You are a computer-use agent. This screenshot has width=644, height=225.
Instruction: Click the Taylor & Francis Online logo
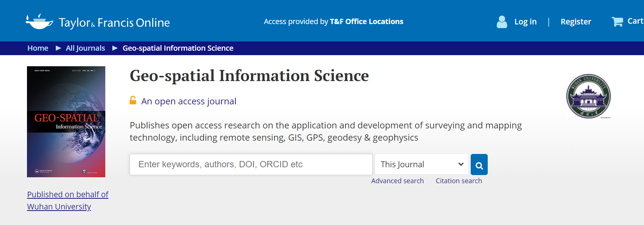click(98, 22)
